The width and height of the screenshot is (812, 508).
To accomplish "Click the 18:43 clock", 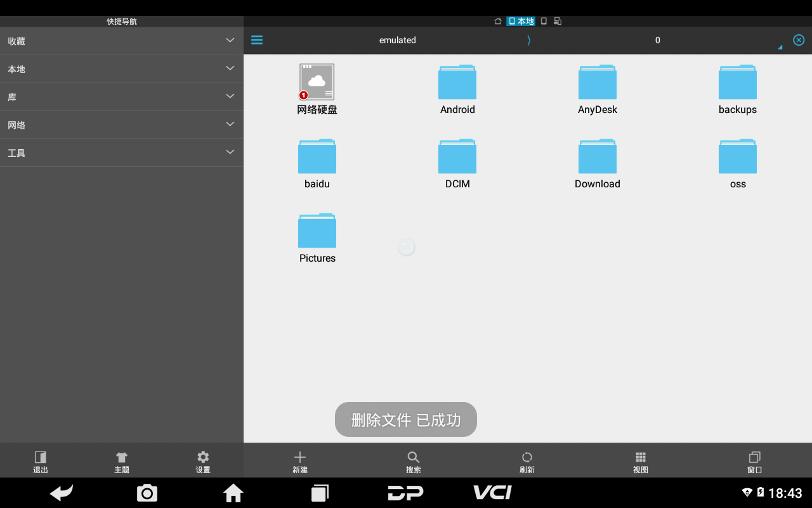I will click(x=785, y=493).
